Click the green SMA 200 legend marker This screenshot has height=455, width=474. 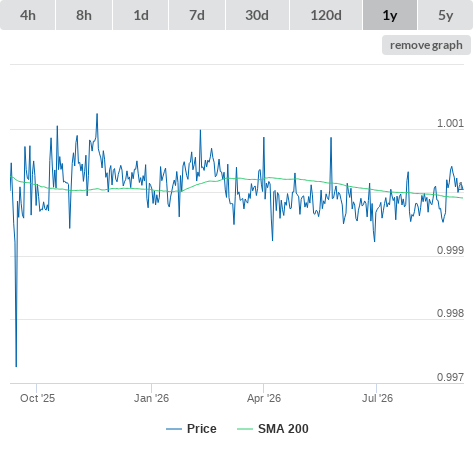pos(245,429)
